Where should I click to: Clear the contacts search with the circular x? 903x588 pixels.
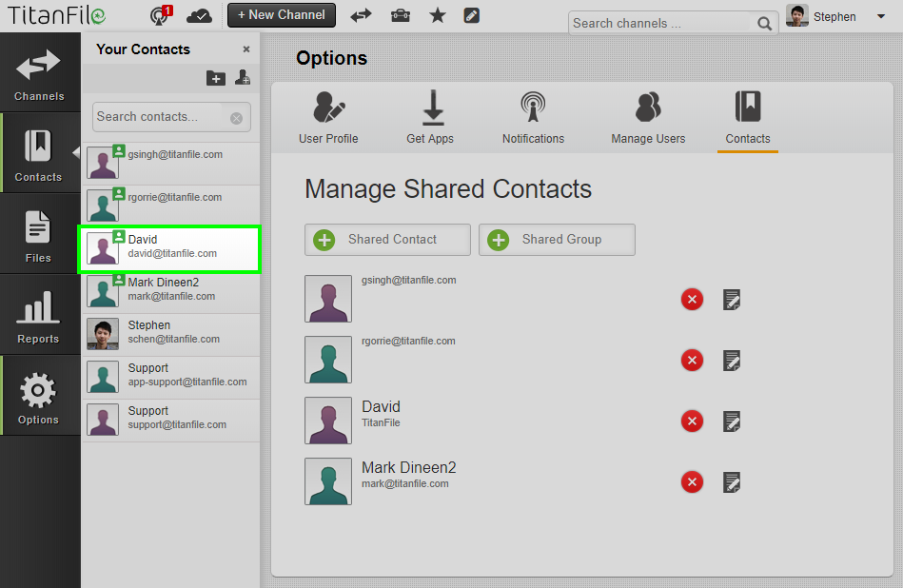pyautogui.click(x=236, y=116)
